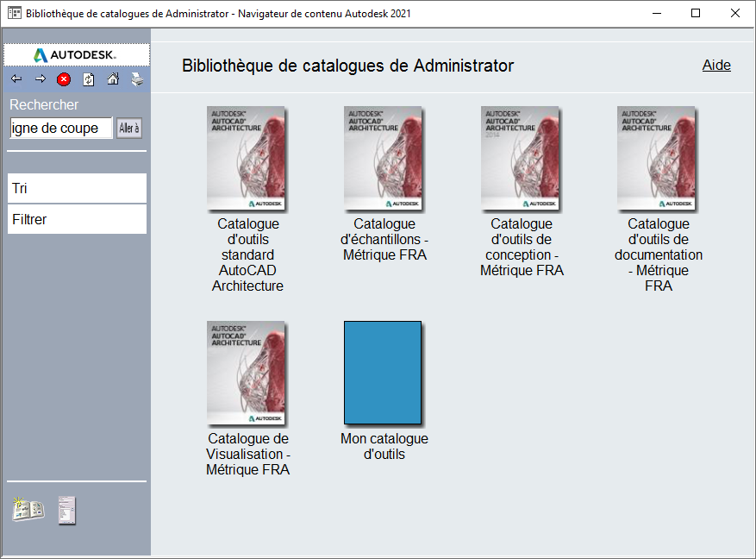Screen dimensions: 756x559
Task: Maximize the Navigateur de contenu window
Action: 696,13
